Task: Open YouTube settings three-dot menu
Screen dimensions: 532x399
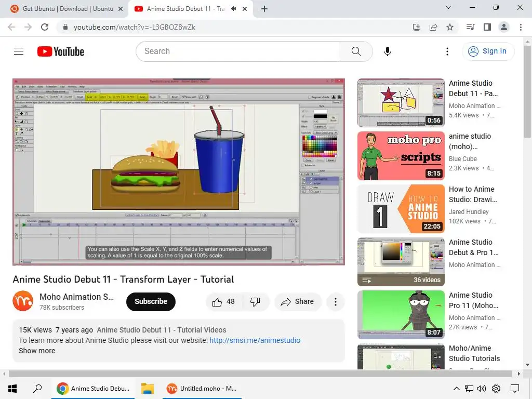Action: click(x=447, y=51)
